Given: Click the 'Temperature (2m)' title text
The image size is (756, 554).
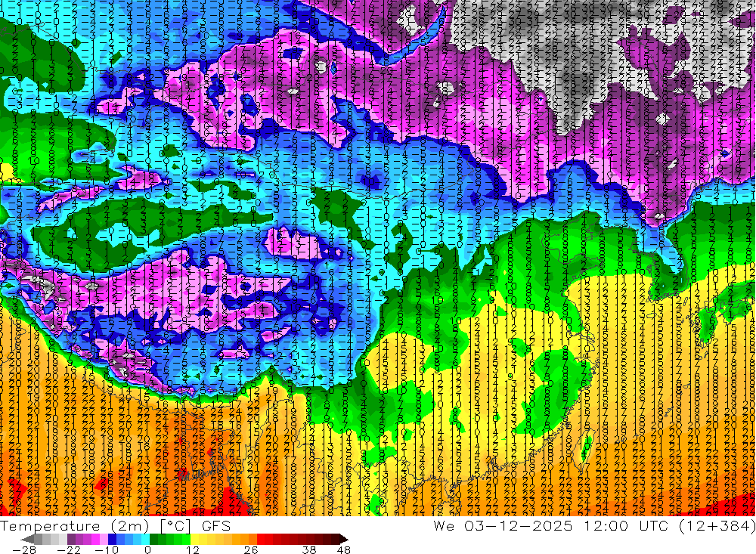Looking at the screenshot, I should (x=75, y=526).
